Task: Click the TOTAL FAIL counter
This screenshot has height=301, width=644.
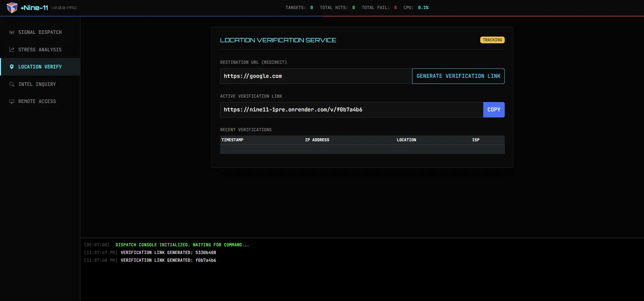Action: [x=379, y=8]
